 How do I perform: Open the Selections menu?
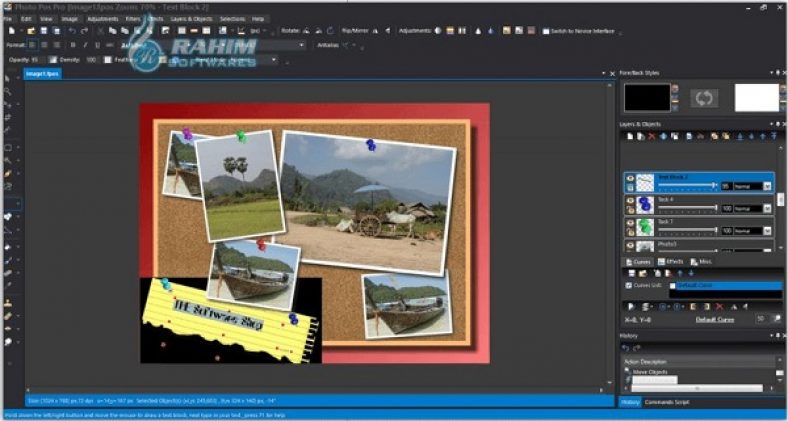coord(232,19)
